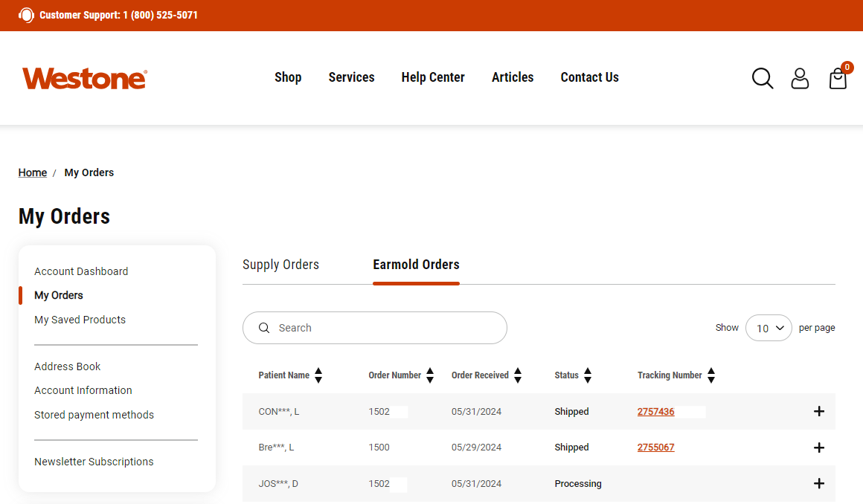Open the search magnifier in header

[x=763, y=78]
